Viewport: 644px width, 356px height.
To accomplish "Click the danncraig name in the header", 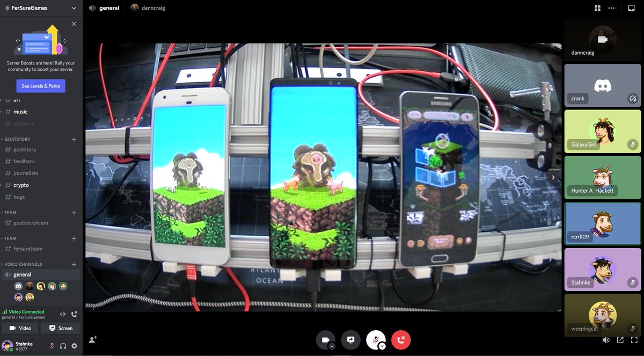I will point(154,8).
